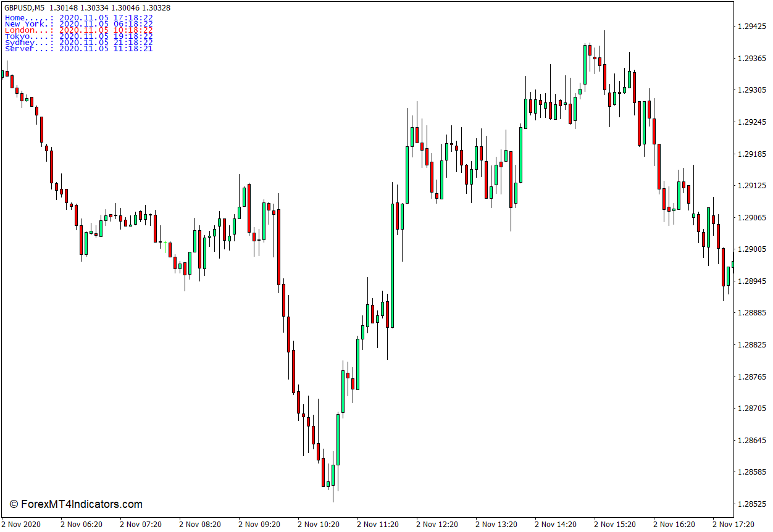Click the Home time row
This screenshot has width=773, height=532.
[x=78, y=18]
